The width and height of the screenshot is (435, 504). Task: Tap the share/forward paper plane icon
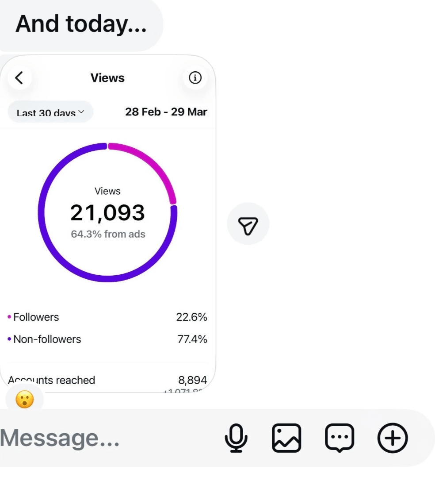[x=248, y=224]
